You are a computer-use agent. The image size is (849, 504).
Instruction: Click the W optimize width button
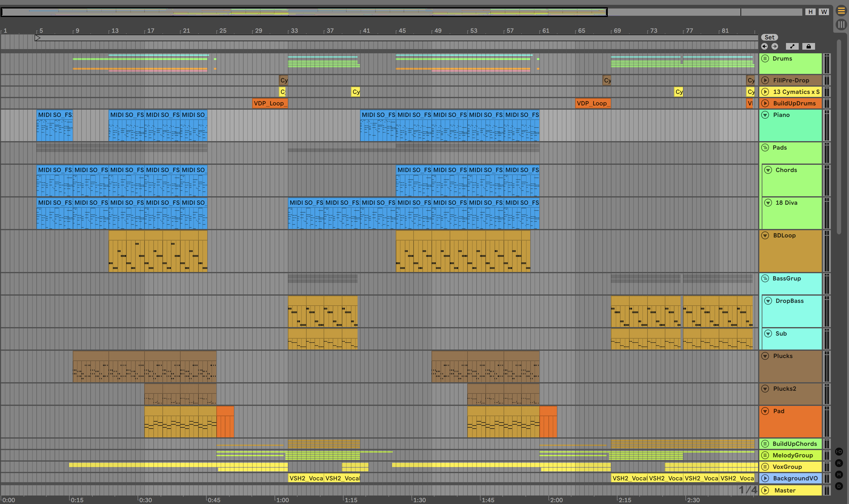(824, 12)
